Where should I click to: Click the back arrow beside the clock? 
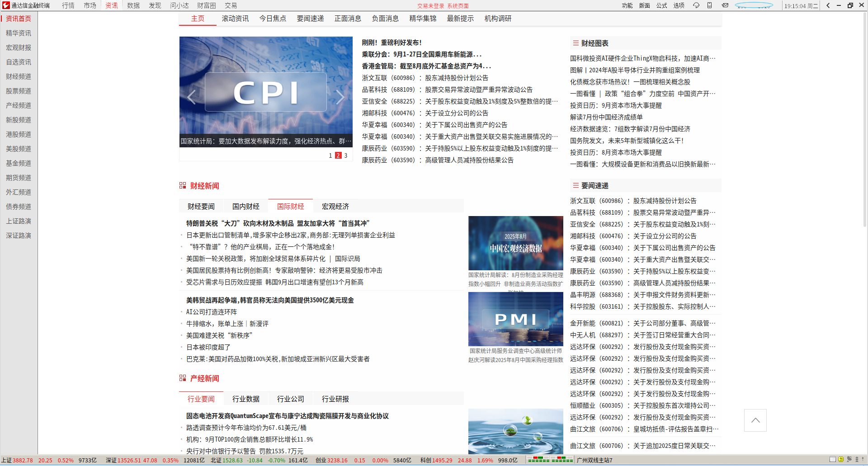point(828,5)
